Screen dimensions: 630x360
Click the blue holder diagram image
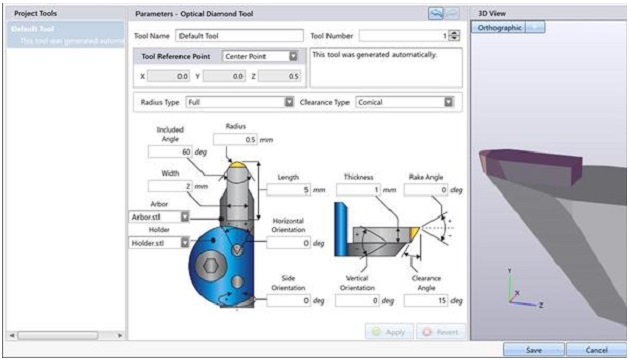pyautogui.click(x=221, y=267)
